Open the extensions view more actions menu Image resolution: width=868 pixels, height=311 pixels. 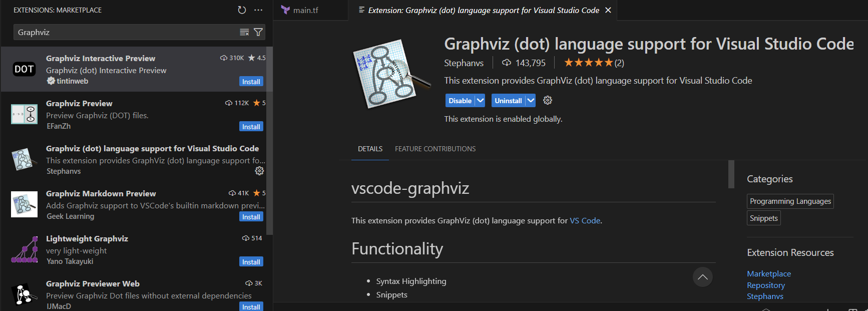pyautogui.click(x=258, y=10)
